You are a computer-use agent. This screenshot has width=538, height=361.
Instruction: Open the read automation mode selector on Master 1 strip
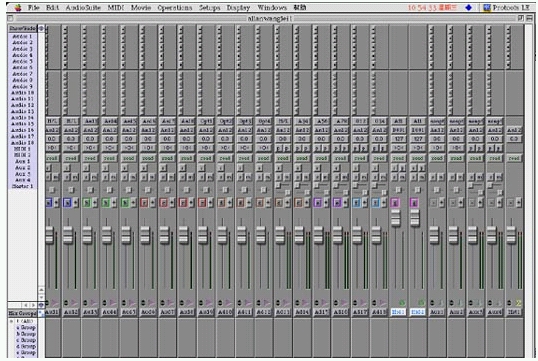coord(514,158)
